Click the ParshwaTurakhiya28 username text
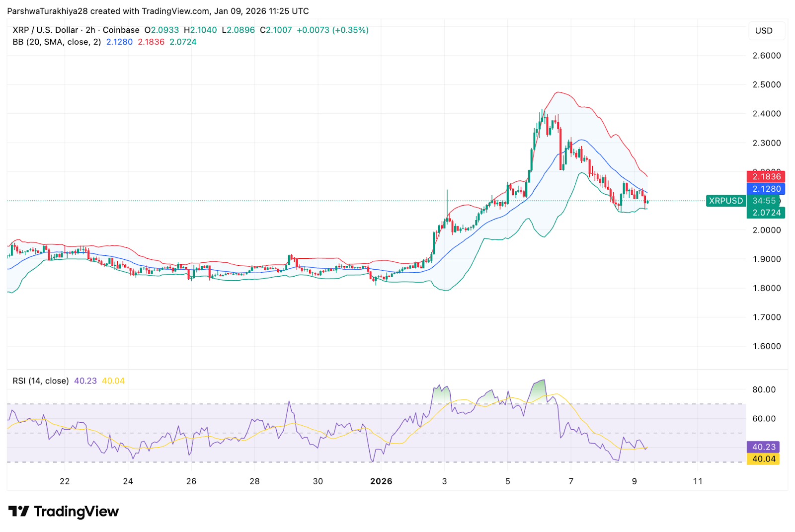The width and height of the screenshot is (795, 532). (46, 11)
